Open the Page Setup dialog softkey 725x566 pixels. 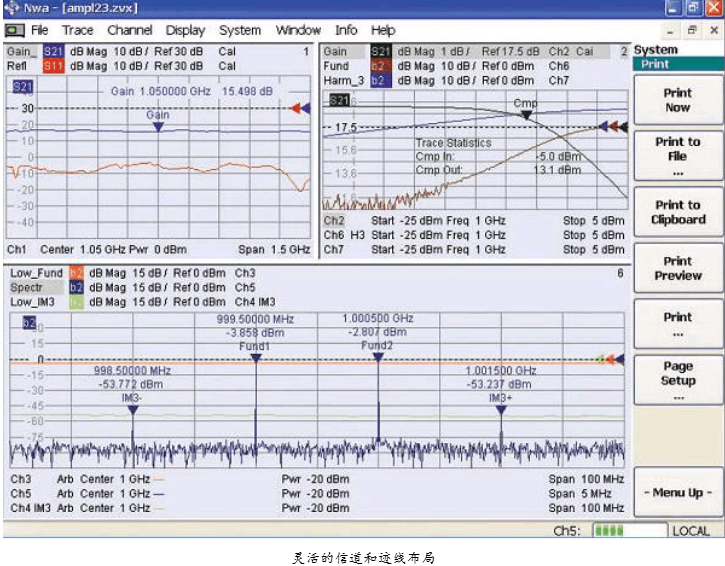(x=677, y=380)
